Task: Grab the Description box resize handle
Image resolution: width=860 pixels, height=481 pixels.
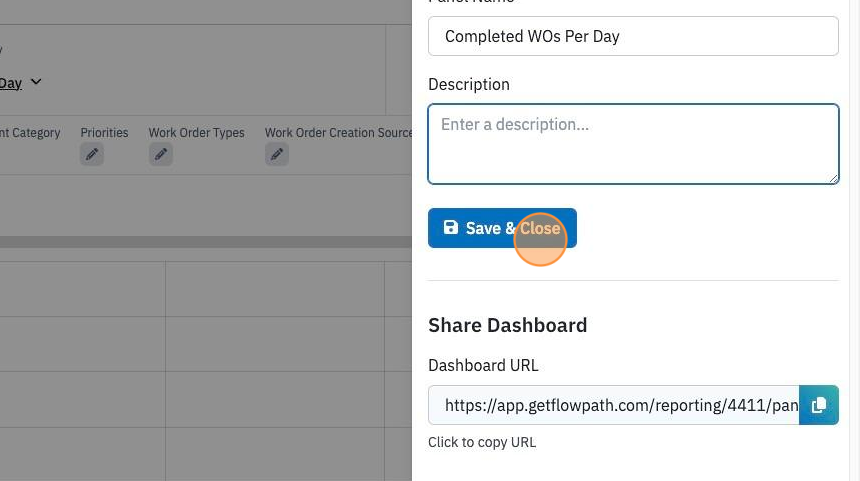Action: tap(834, 179)
